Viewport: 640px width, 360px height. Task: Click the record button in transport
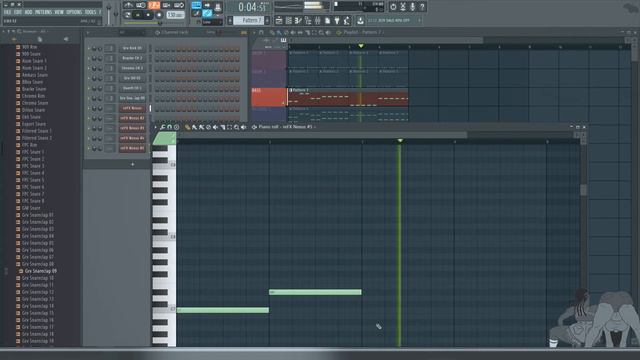pyautogui.click(x=159, y=15)
